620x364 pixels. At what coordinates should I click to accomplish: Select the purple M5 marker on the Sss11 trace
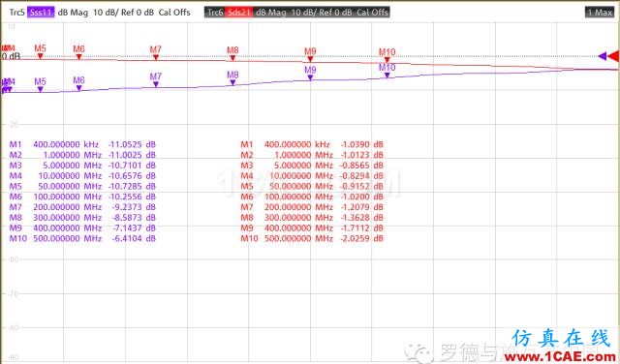40,89
